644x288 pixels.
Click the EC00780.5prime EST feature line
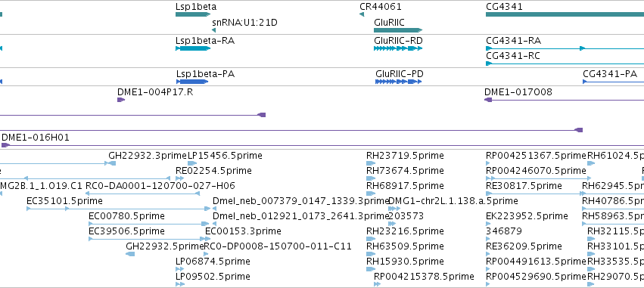[x=148, y=224]
